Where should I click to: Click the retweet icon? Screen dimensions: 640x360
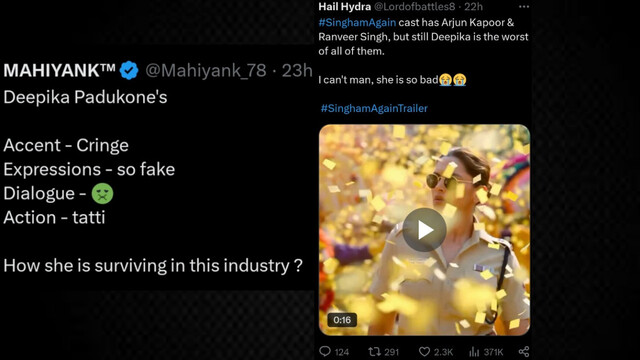(x=374, y=351)
